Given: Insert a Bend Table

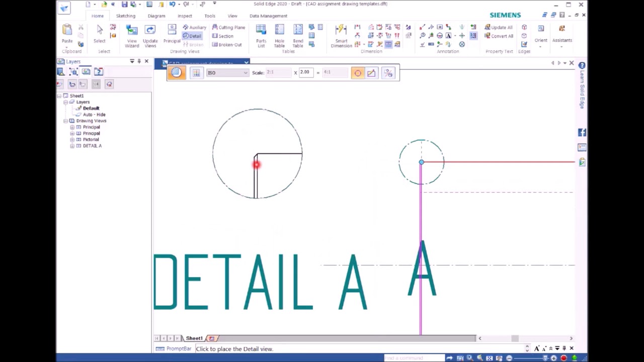Looking at the screenshot, I should [298, 36].
